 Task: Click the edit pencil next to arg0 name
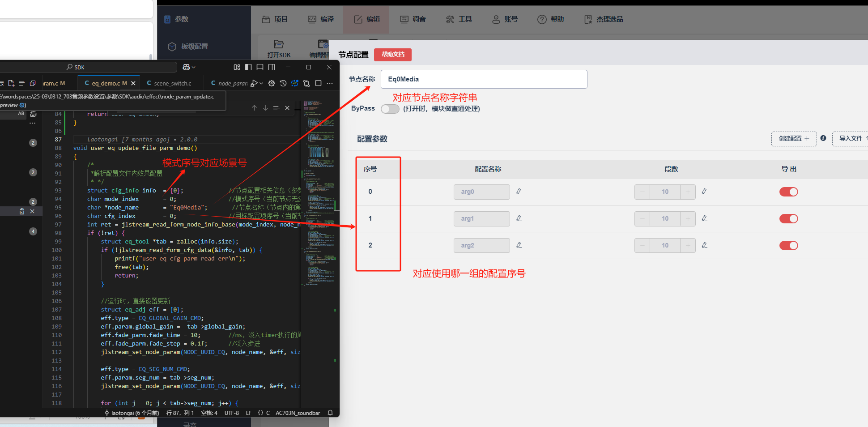(519, 192)
